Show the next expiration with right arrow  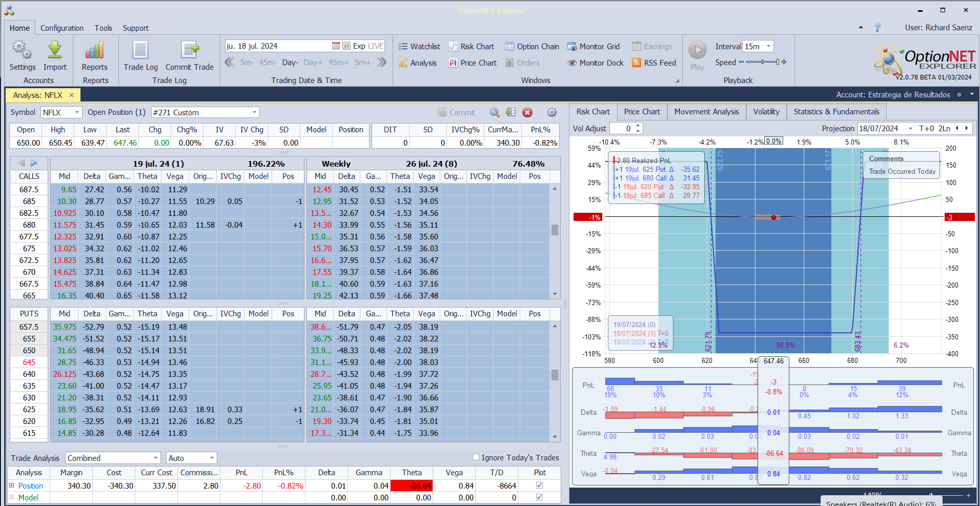tap(34, 163)
